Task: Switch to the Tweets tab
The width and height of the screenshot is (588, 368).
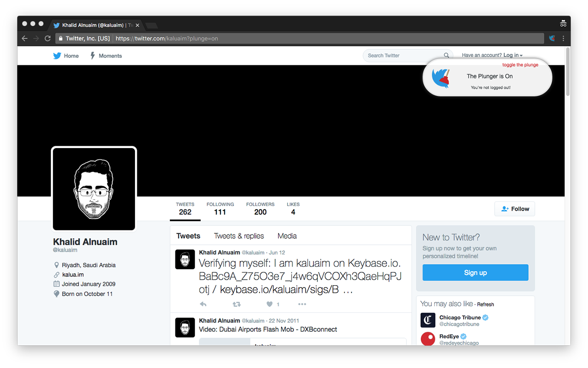Action: click(x=188, y=236)
